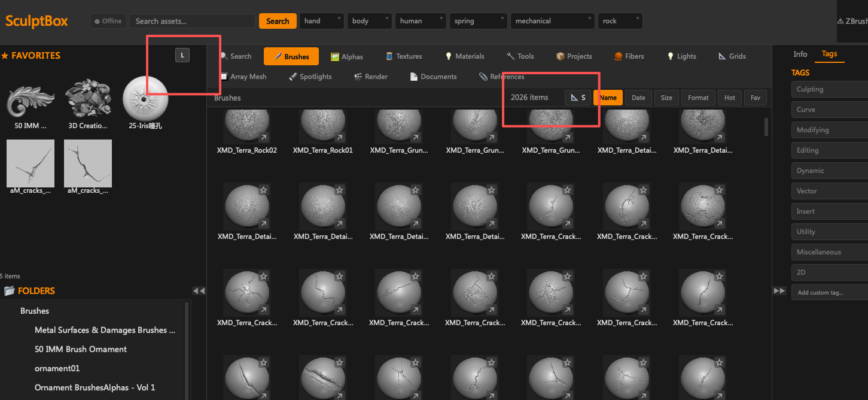Favorite the first XMD_Terra_Detail brush star

[263, 190]
